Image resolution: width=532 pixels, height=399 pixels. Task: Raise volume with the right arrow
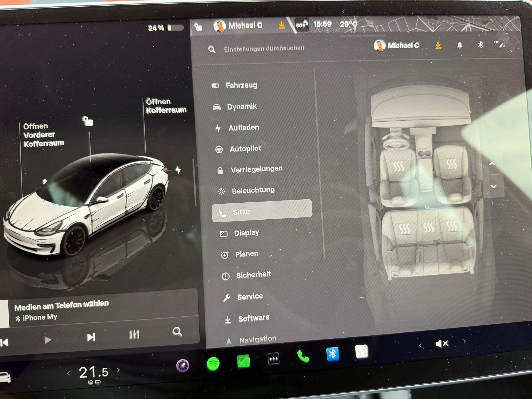464,341
